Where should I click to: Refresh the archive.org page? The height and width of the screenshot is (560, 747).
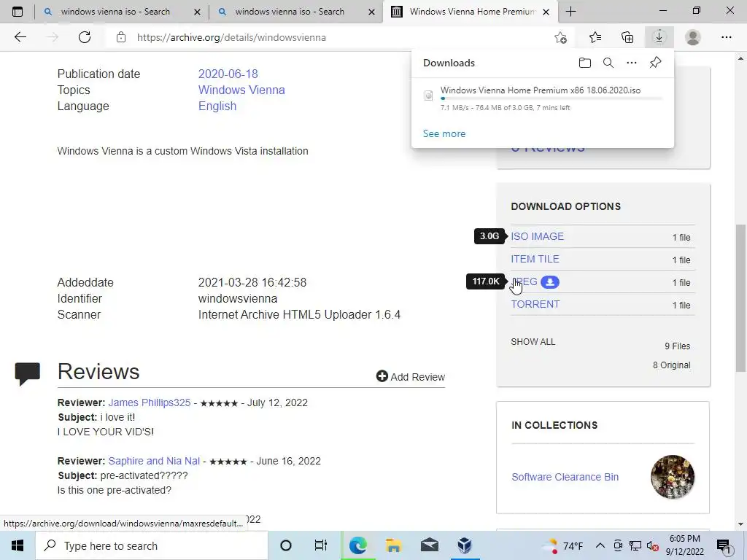[85, 37]
